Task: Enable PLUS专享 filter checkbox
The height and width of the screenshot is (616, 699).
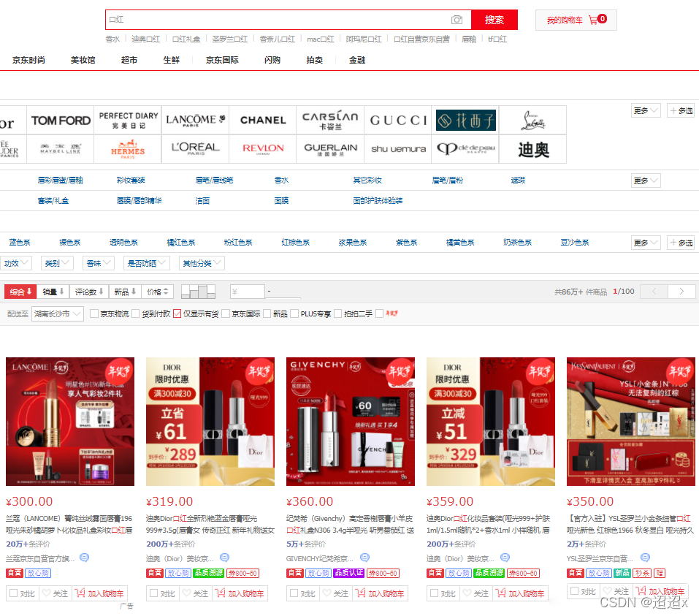Action: (x=294, y=313)
